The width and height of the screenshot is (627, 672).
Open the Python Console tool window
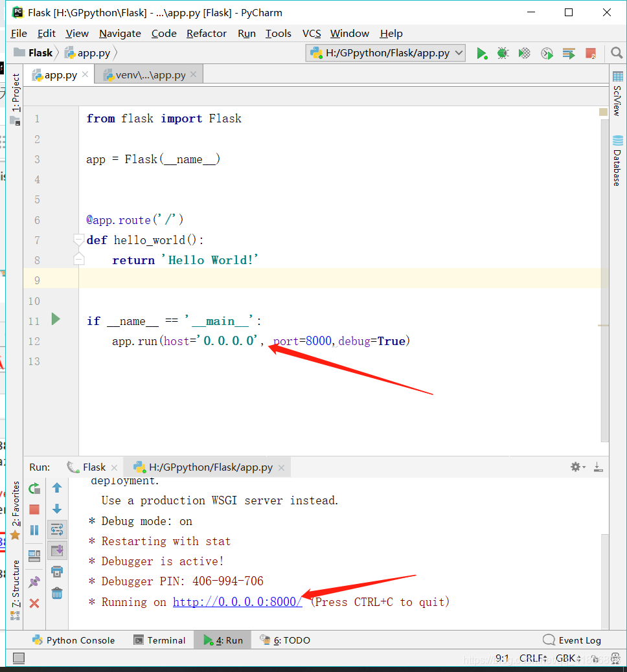(x=73, y=640)
